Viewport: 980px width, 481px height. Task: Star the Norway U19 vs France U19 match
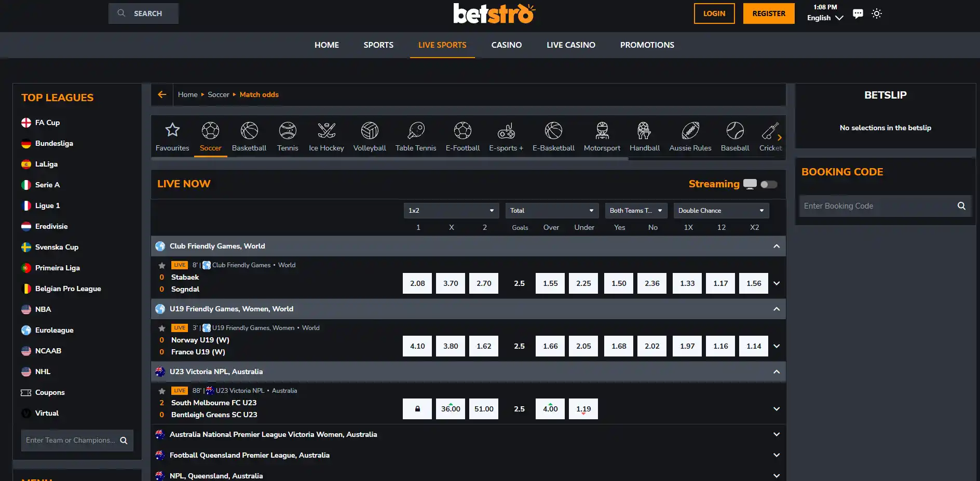162,328
